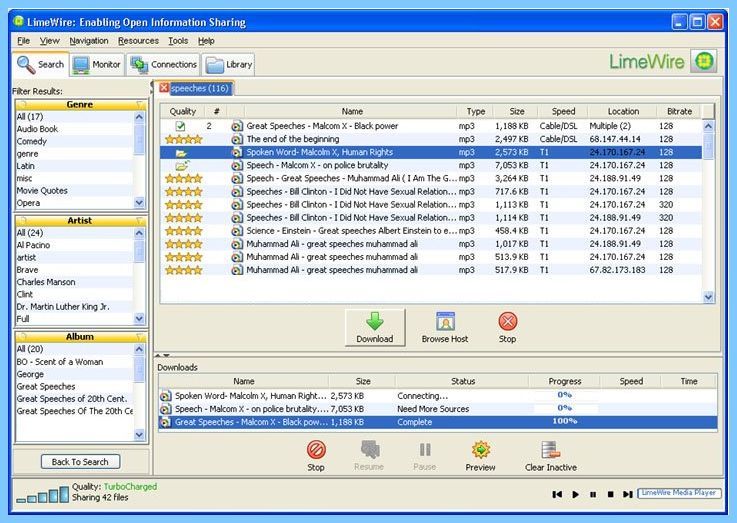Click the Resume download icon
The image size is (737, 523).
click(369, 450)
